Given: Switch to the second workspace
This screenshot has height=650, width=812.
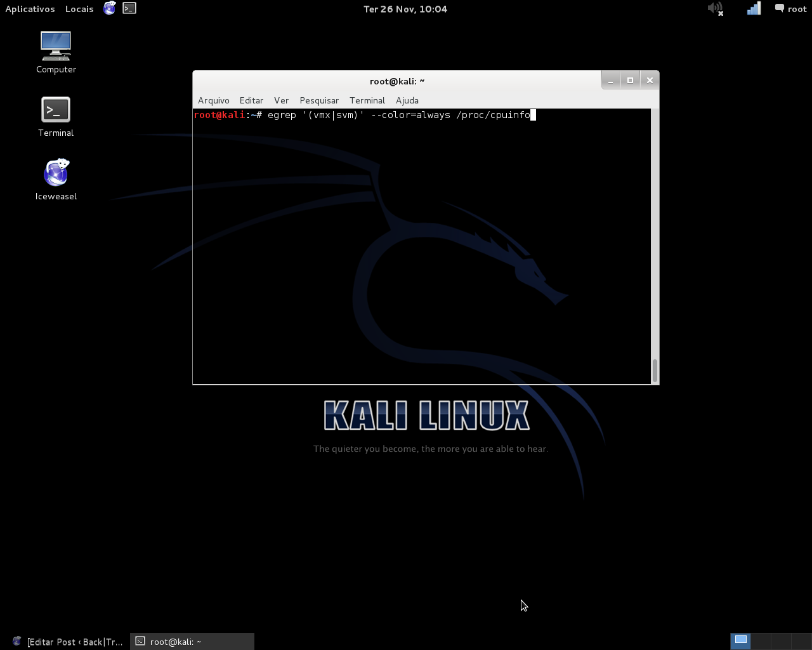Looking at the screenshot, I should pyautogui.click(x=761, y=641).
